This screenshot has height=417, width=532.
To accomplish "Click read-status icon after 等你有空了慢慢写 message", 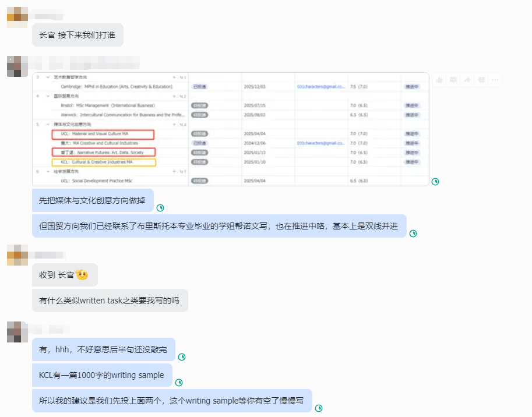I will [x=319, y=408].
